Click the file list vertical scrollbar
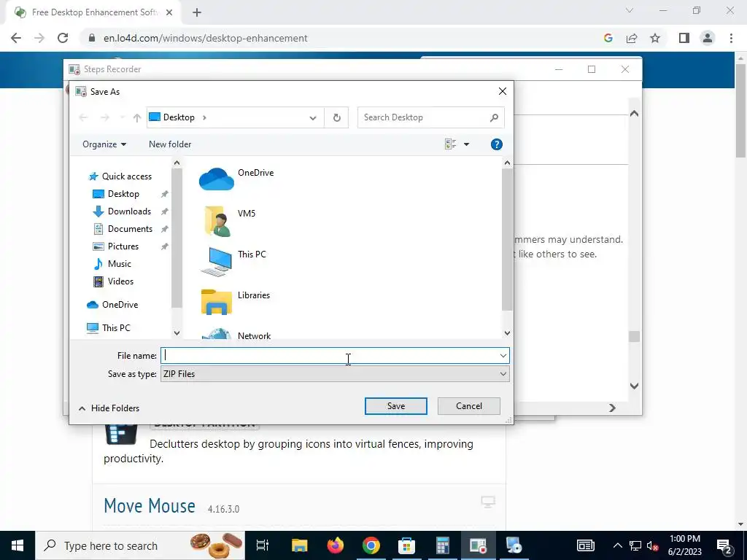747x560 pixels. pyautogui.click(x=507, y=239)
